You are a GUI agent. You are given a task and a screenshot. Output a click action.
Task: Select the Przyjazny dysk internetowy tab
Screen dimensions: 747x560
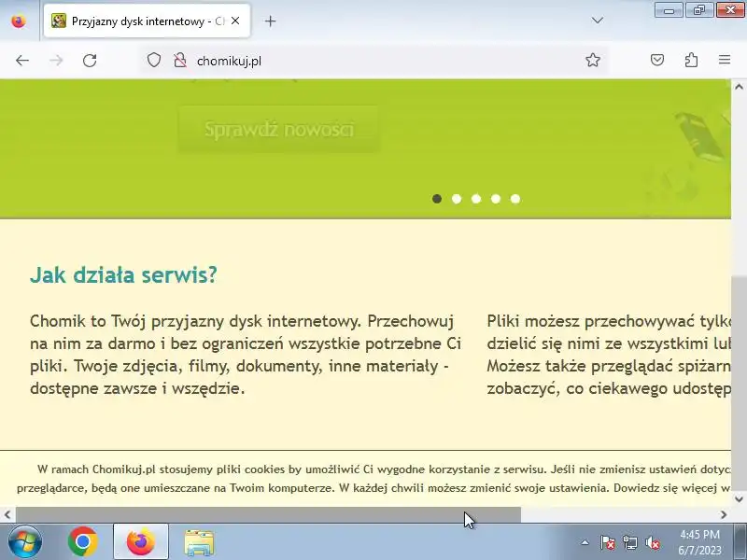pyautogui.click(x=147, y=21)
